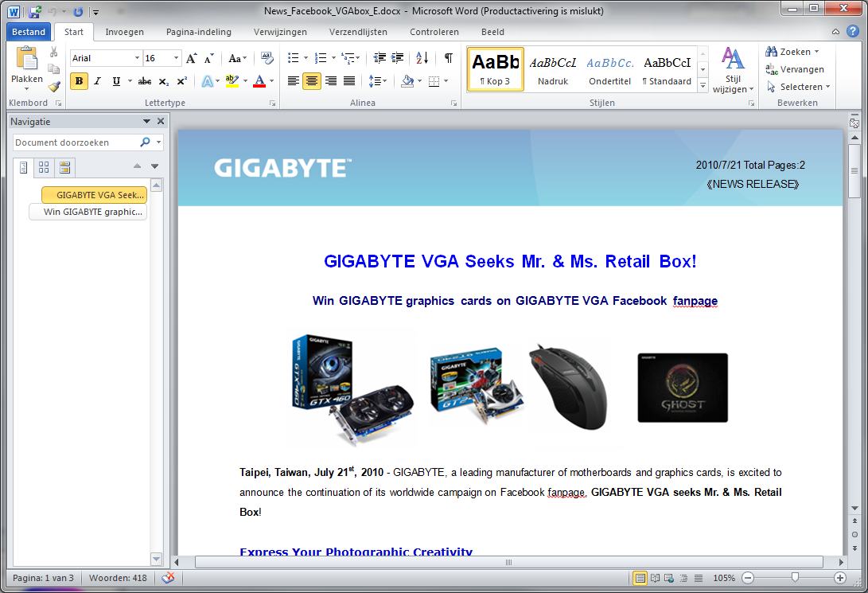Click the Redo icon in the title bar

[78, 11]
